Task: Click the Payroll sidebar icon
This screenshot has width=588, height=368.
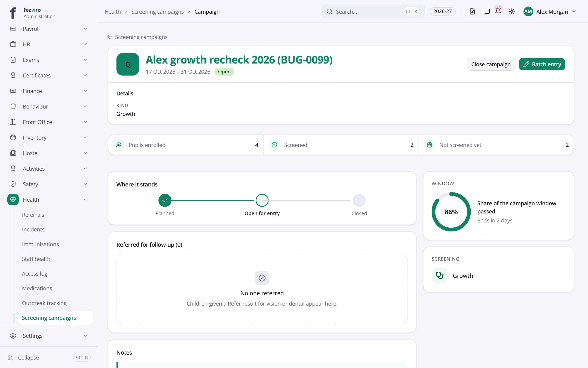Action: (13, 29)
